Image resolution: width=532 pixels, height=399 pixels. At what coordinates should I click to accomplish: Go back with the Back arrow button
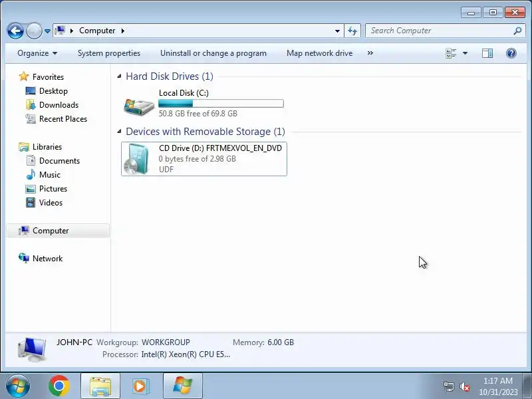tap(15, 31)
